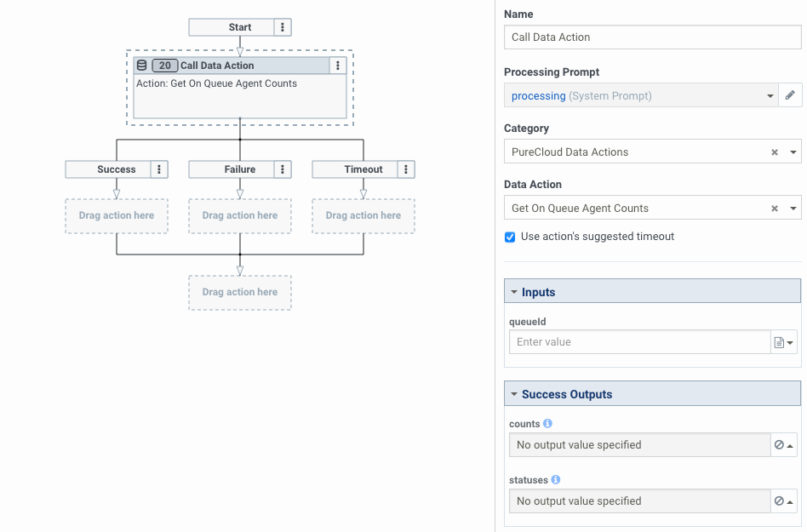Click the no-value icon on statuses output
The width and height of the screenshot is (807, 532).
pyautogui.click(x=777, y=501)
